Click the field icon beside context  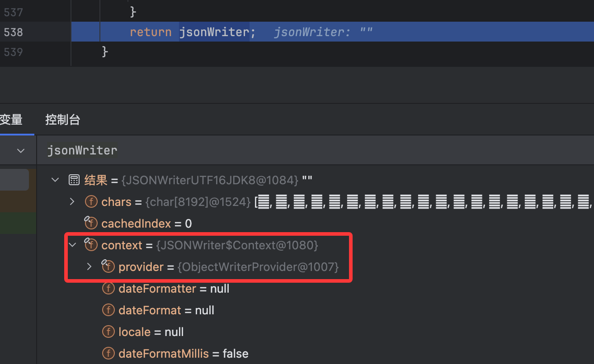click(x=91, y=245)
